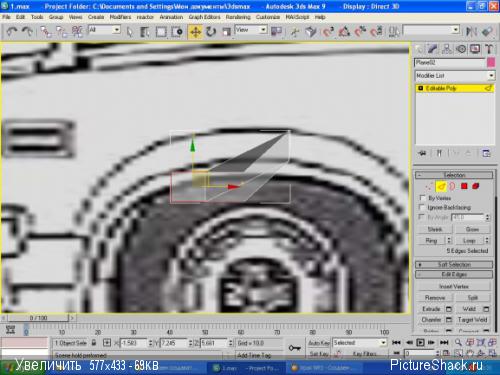Enable the By Vertex checkbox
The width and height of the screenshot is (500, 375).
tap(422, 198)
